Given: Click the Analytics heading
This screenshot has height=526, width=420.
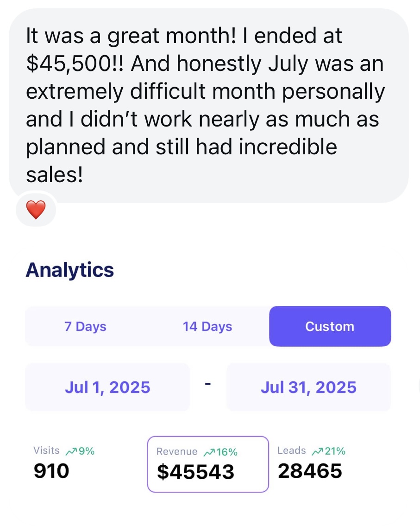Looking at the screenshot, I should coord(69,270).
